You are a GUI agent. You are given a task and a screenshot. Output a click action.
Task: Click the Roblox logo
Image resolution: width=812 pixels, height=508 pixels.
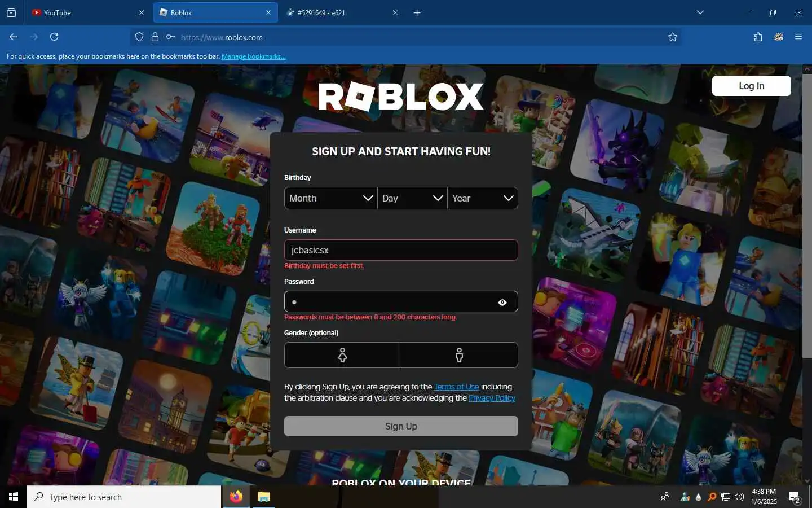pyautogui.click(x=401, y=97)
